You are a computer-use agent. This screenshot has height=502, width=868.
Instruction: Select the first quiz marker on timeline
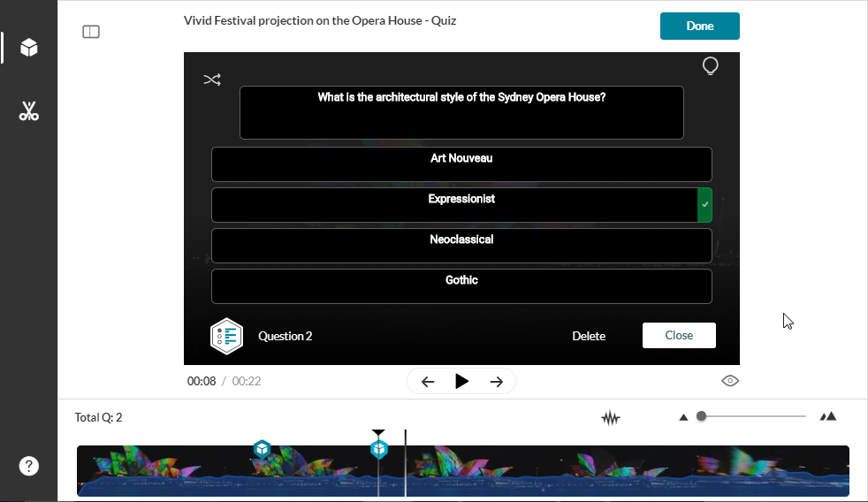coord(262,449)
